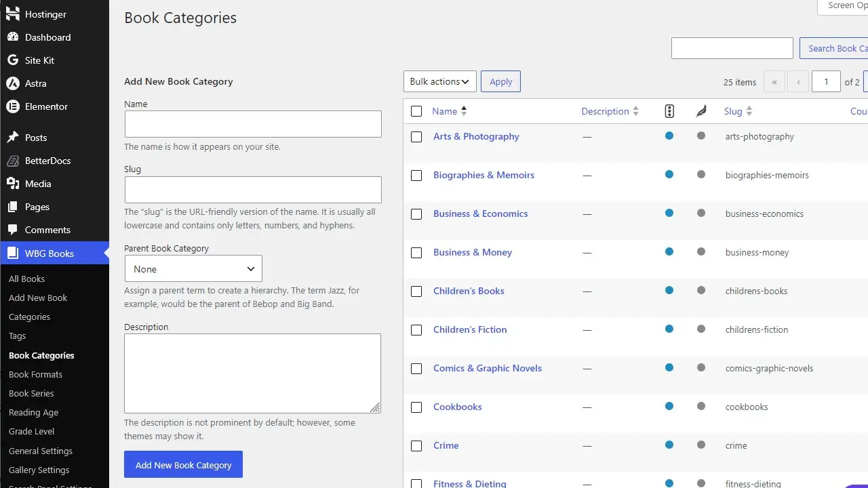Screen dimensions: 868x488
Task: Open the Children's Fiction category link
Action: point(470,329)
